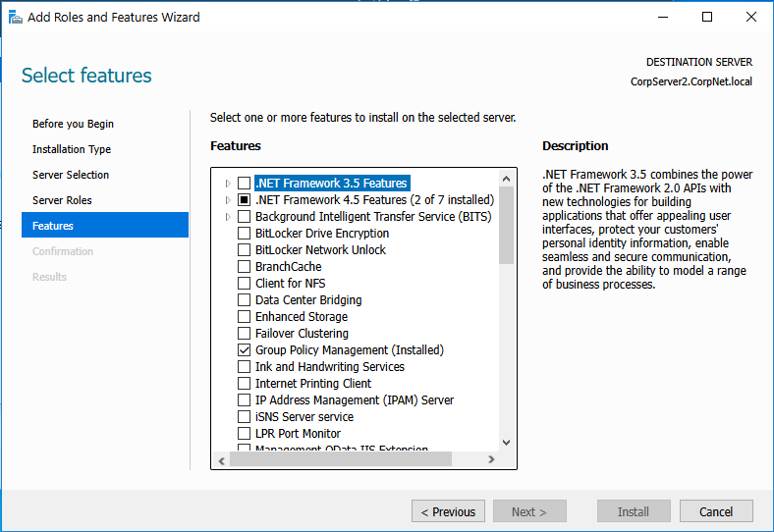Expand the .NET Framework 3.5 Features node
Screen dimensions: 774x532
pyautogui.click(x=229, y=184)
